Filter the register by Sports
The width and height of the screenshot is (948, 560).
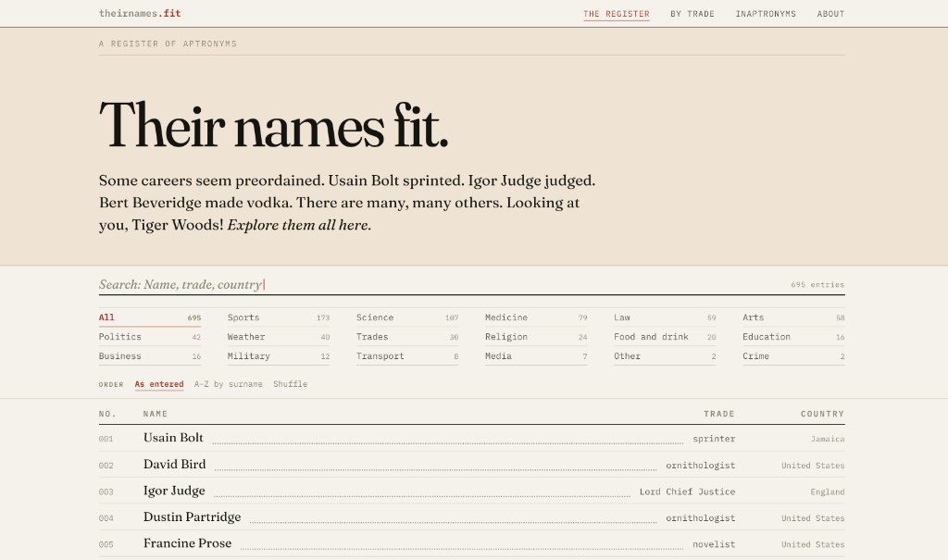pos(278,317)
